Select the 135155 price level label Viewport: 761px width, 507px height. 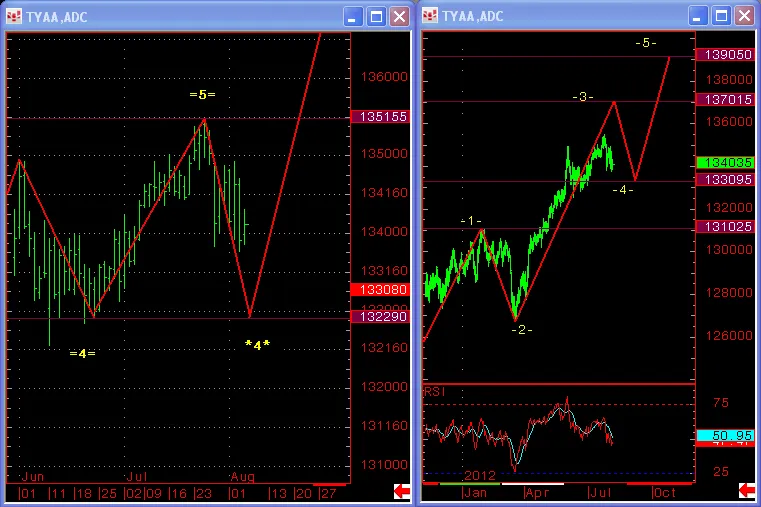click(379, 117)
